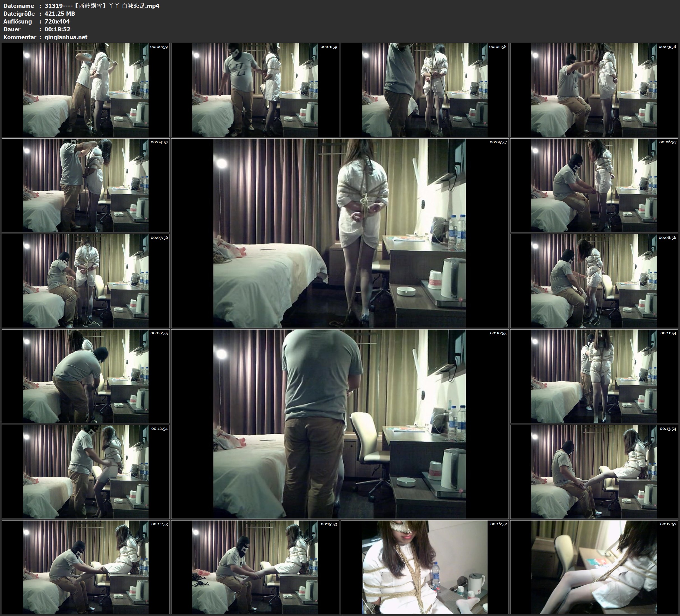Viewport: 680px width, 616px height.
Task: Open the thumbnail at timestamp 00:12:54
Action: [86, 471]
